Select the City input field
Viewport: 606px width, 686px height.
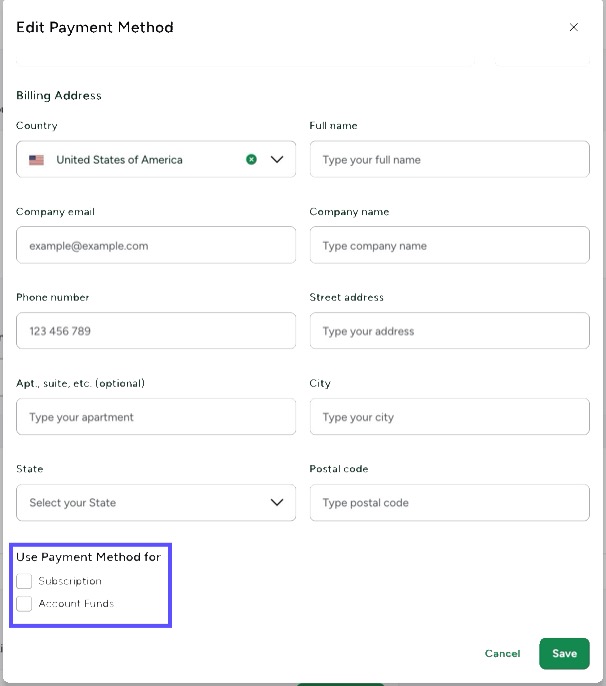coord(449,417)
